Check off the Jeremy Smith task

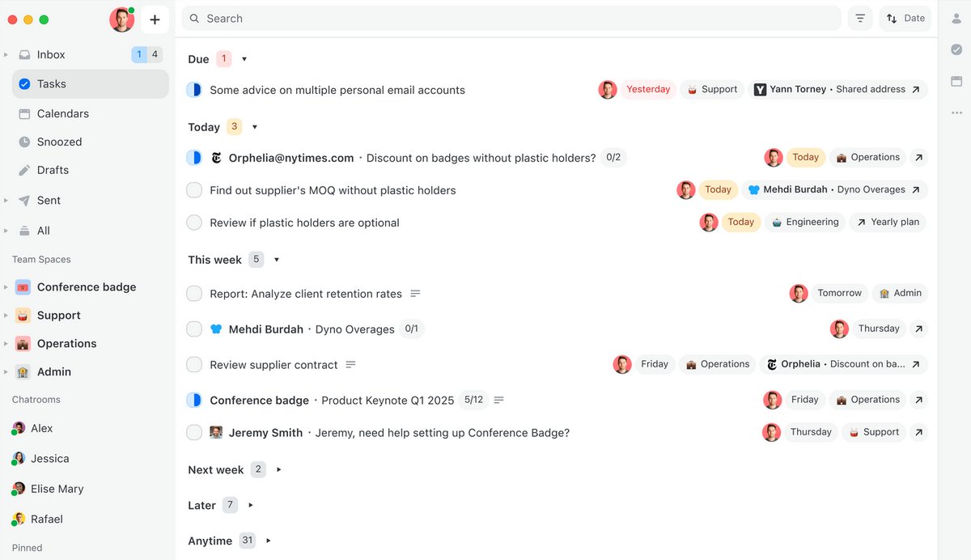coord(194,433)
